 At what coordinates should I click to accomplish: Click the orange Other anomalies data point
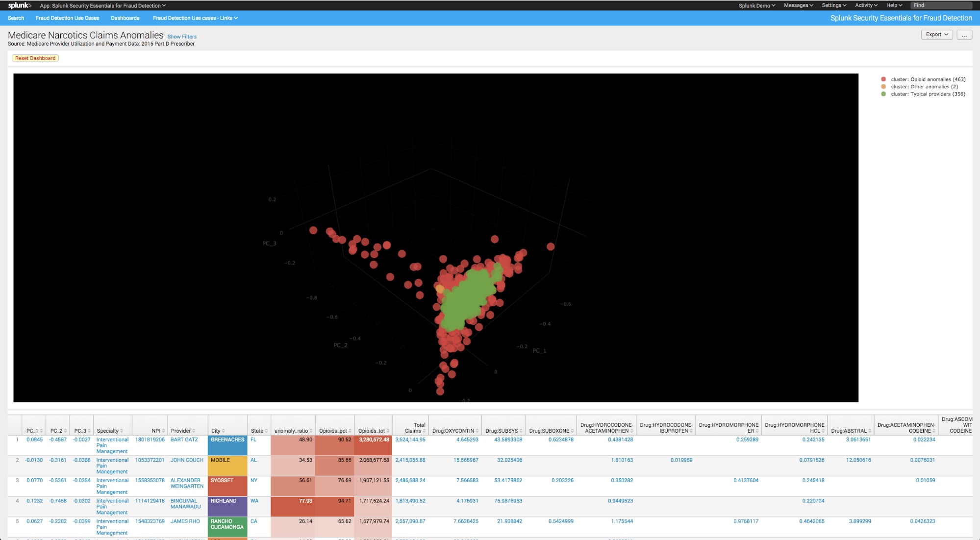tap(440, 290)
